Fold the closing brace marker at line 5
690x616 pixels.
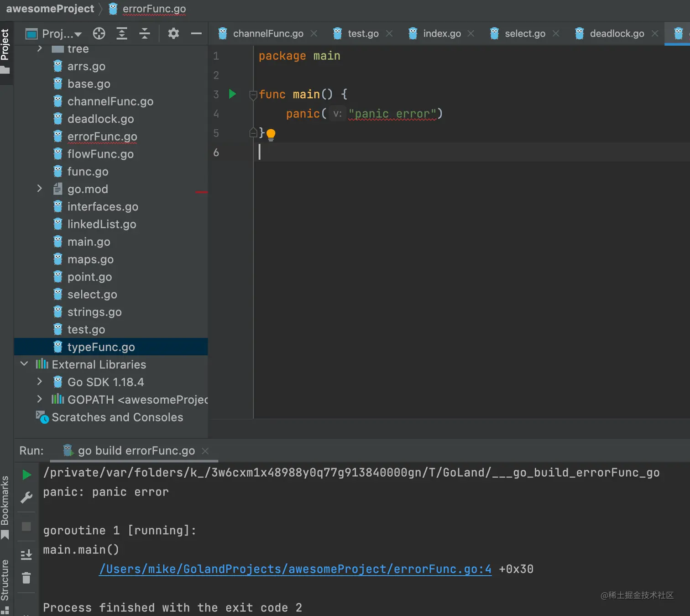click(253, 133)
